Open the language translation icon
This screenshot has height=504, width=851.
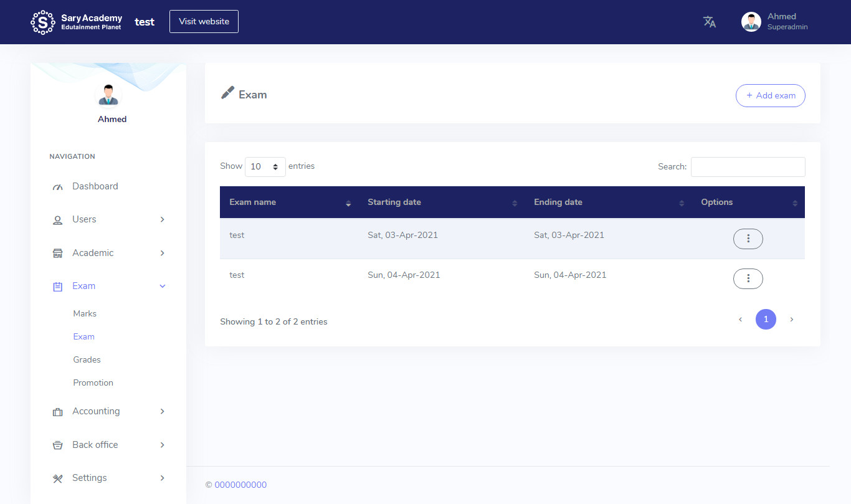[x=710, y=22]
